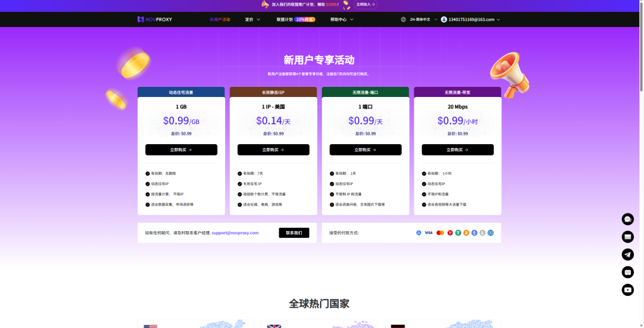Click the megaphone icon in top banner
Screen dimensions: 644x328
tap(265, 4)
